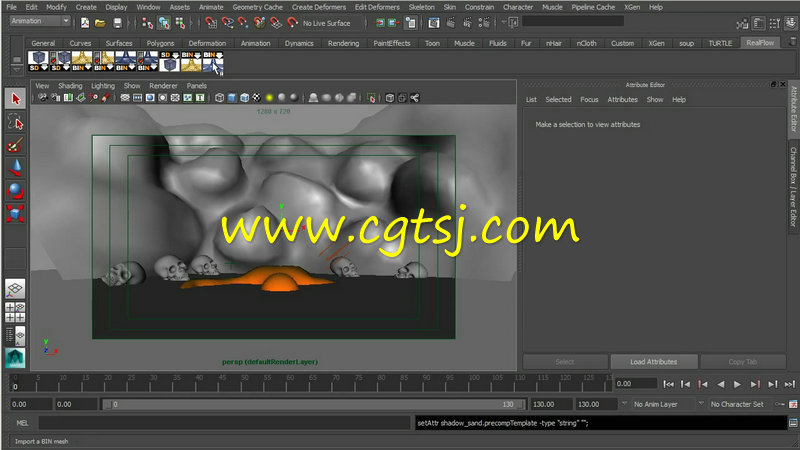Go to start of playback range
The image size is (800, 450).
coord(668,384)
